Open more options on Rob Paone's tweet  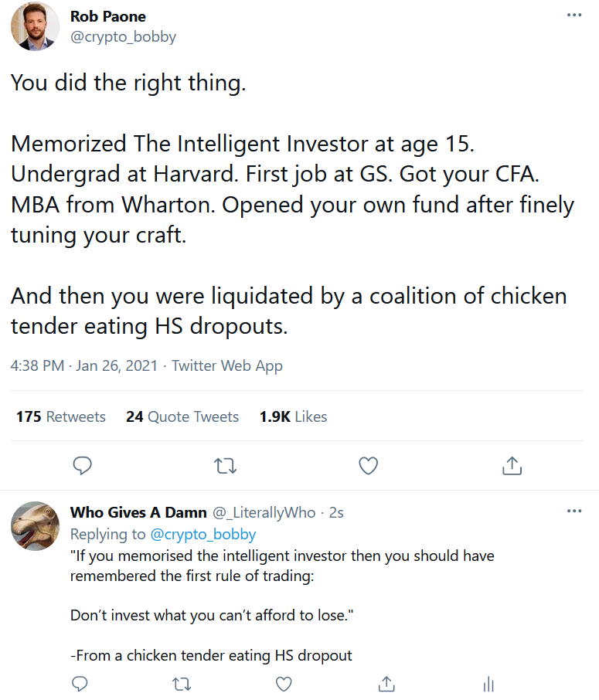573,15
